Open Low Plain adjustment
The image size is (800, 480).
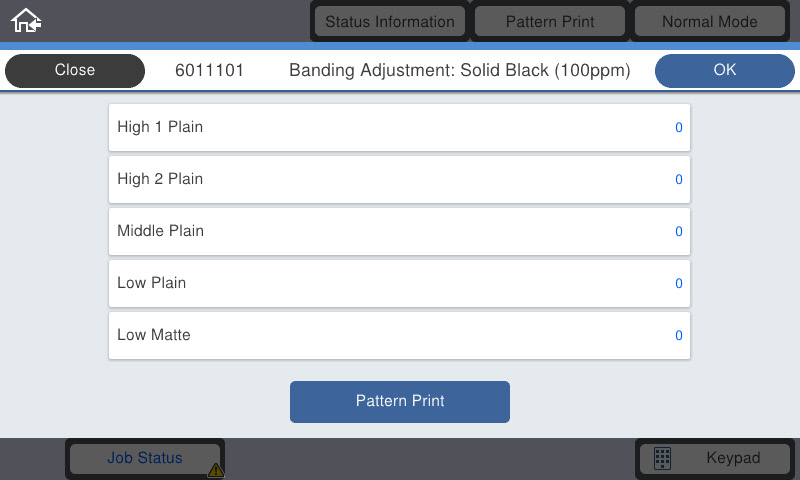[x=399, y=284]
